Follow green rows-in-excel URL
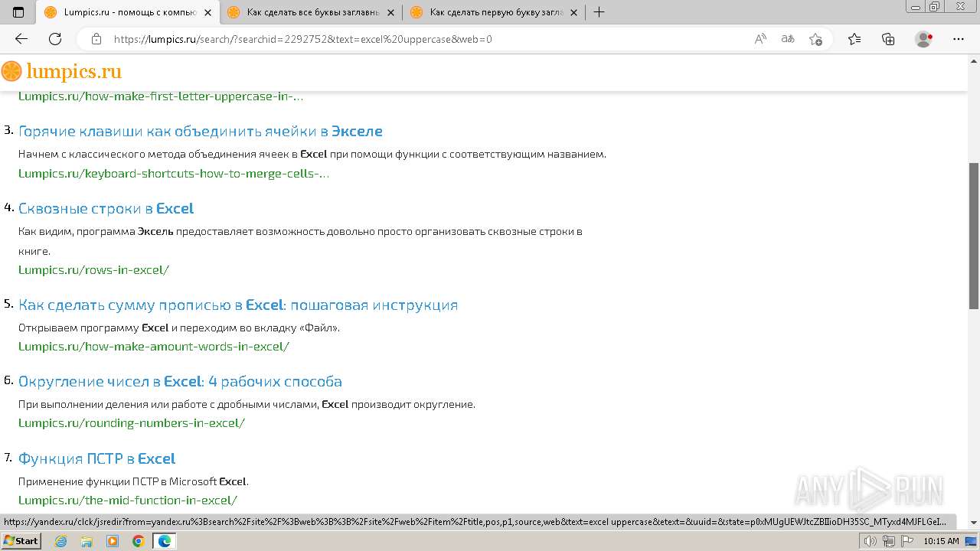The width and height of the screenshot is (980, 551). (93, 269)
